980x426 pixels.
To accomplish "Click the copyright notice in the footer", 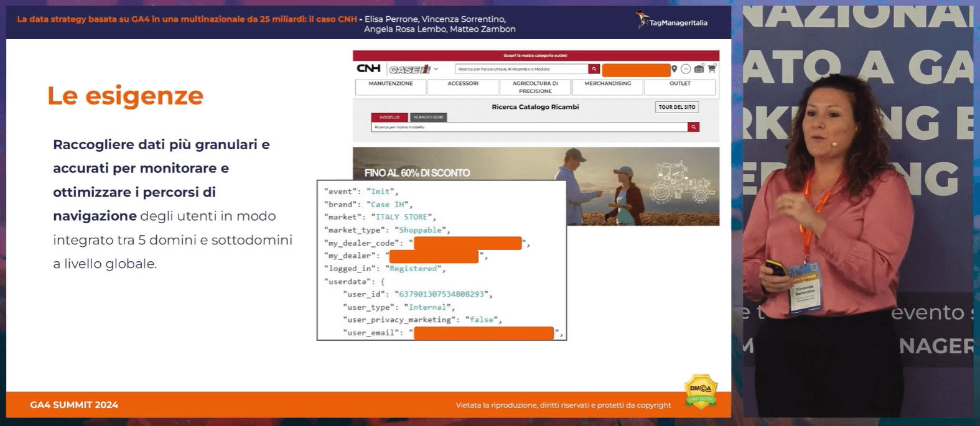I will click(563, 405).
